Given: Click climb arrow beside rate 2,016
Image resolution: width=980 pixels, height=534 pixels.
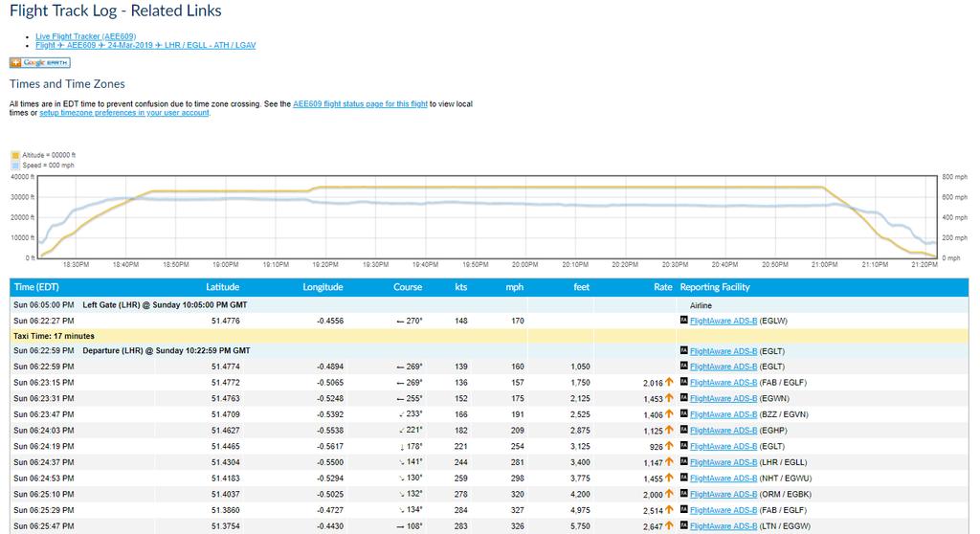Looking at the screenshot, I should (669, 382).
